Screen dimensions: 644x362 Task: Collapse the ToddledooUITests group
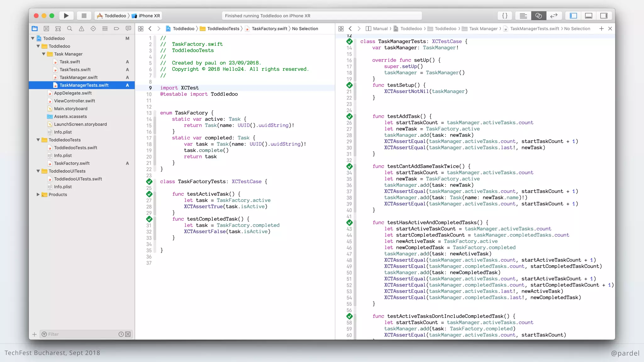pyautogui.click(x=38, y=171)
